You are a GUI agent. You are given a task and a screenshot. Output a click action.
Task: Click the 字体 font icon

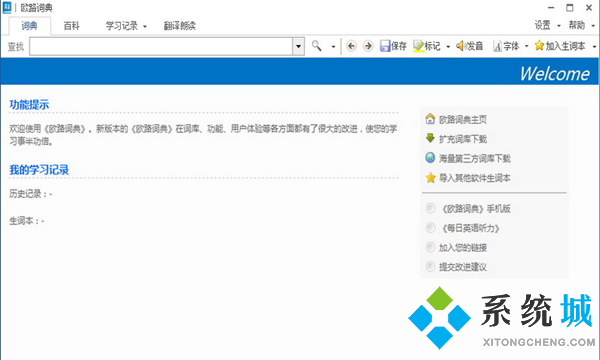click(497, 46)
